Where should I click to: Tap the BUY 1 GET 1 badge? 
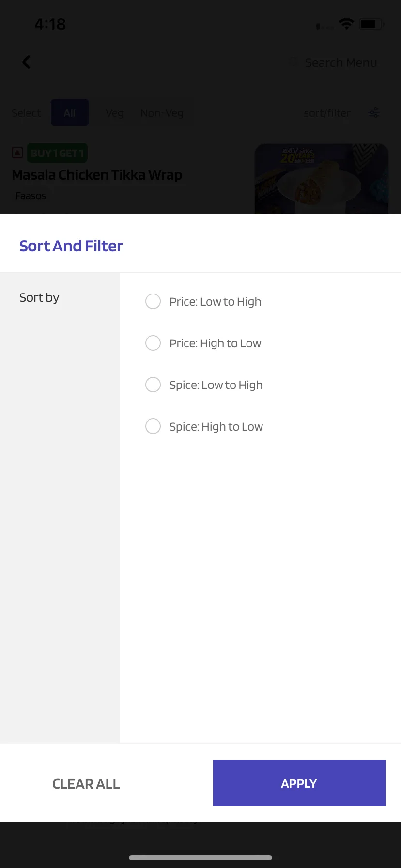tap(57, 154)
